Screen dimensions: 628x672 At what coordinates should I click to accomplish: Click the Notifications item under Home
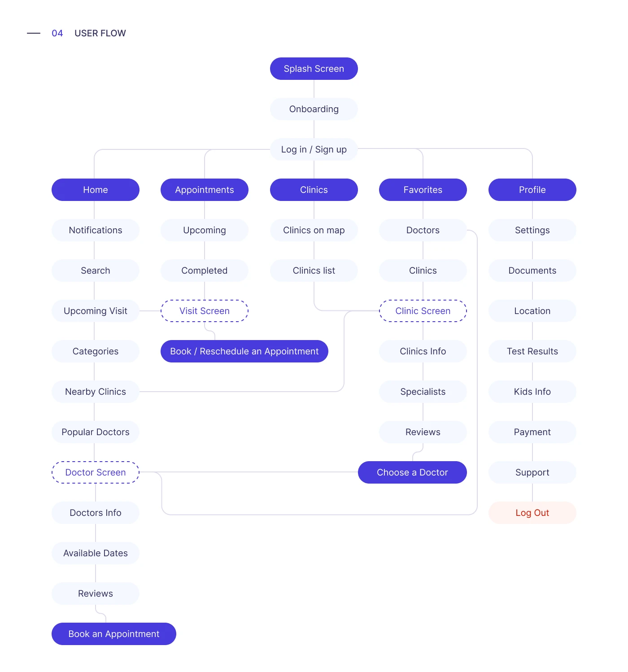click(x=95, y=230)
